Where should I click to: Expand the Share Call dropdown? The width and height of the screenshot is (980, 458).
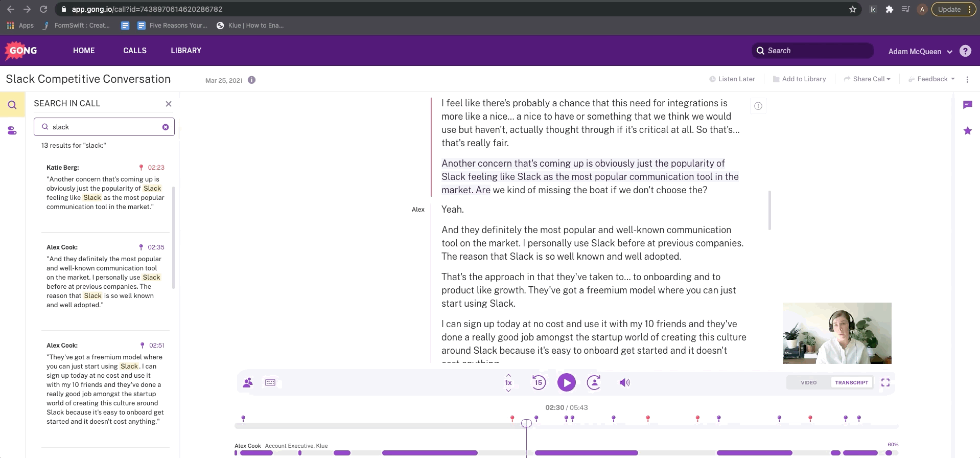point(867,79)
